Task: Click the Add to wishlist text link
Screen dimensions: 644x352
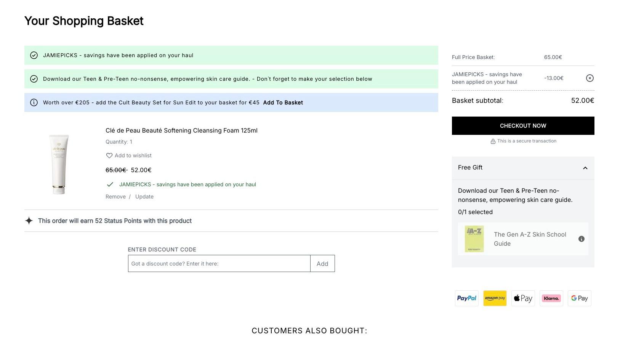Action: point(133,155)
